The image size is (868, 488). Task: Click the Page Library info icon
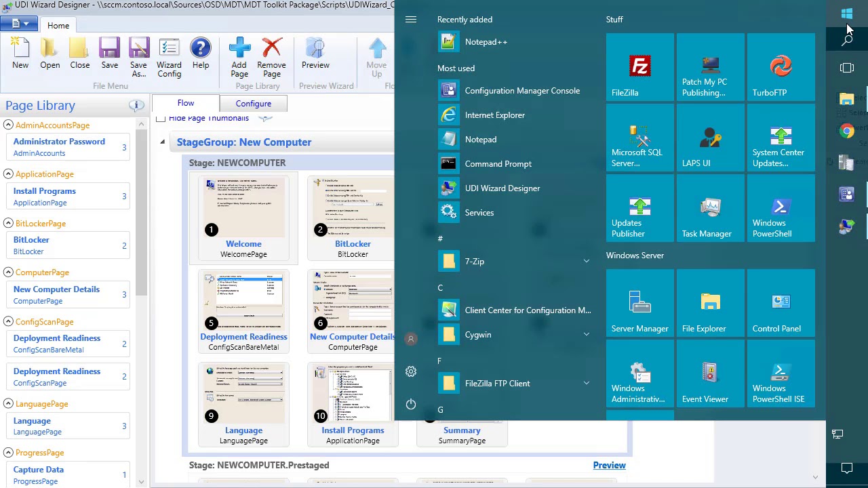pos(136,105)
